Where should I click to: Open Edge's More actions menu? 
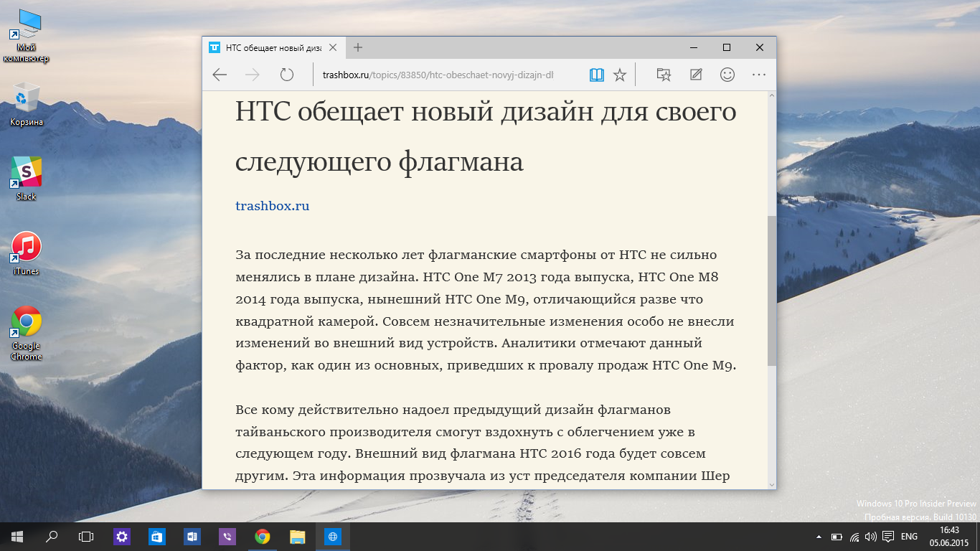(759, 75)
